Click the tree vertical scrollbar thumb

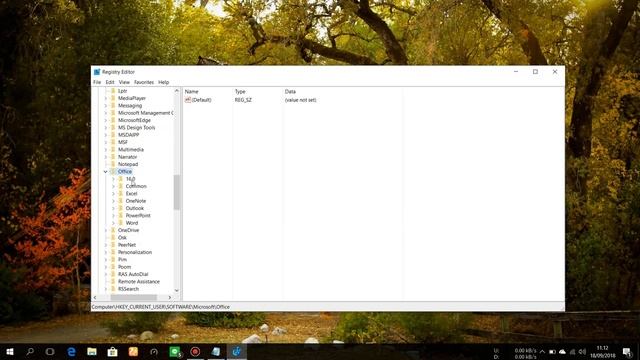tap(177, 192)
